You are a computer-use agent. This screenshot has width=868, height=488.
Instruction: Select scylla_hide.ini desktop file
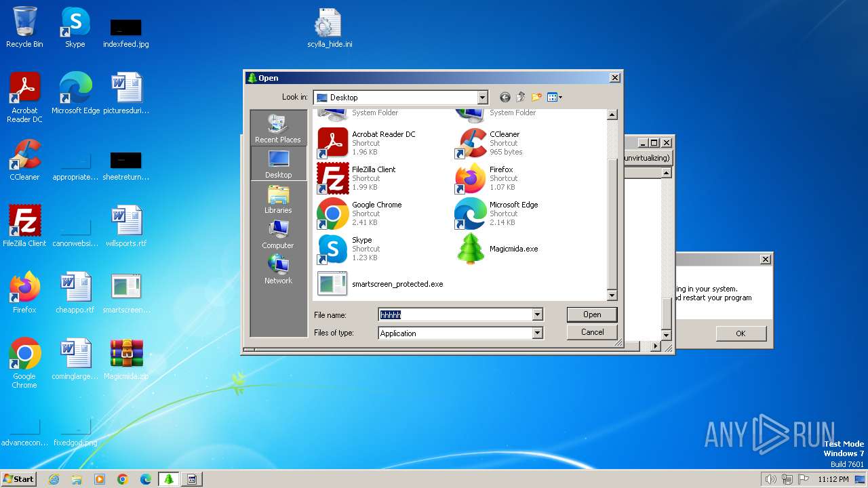330,28
